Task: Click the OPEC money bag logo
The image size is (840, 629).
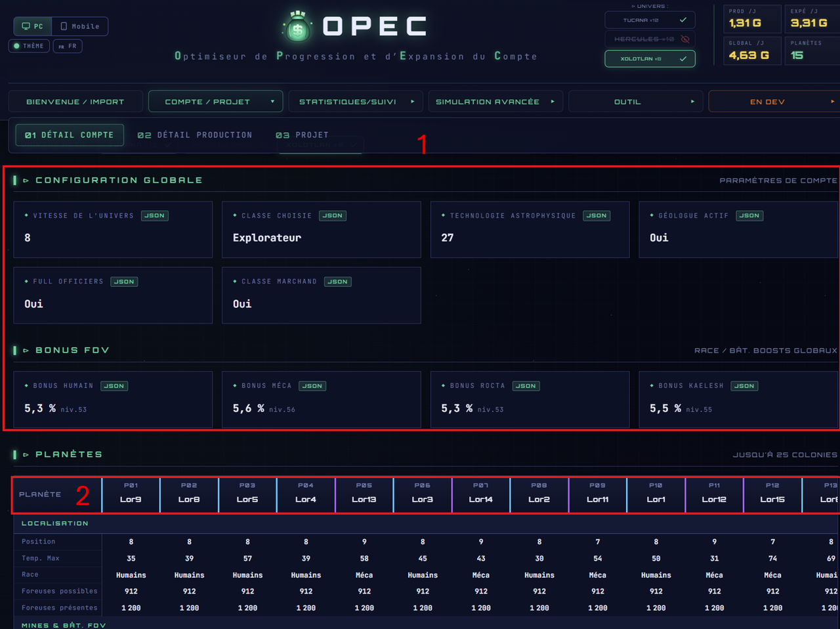Action: (297, 26)
